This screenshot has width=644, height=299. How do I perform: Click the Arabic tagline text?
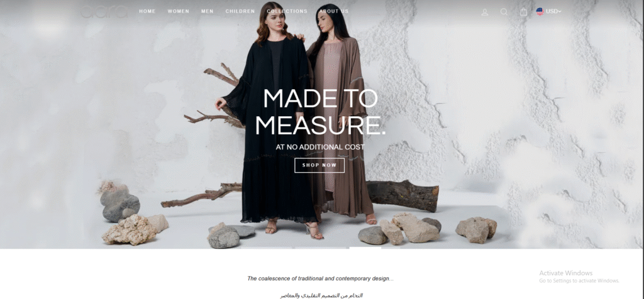pyautogui.click(x=321, y=295)
